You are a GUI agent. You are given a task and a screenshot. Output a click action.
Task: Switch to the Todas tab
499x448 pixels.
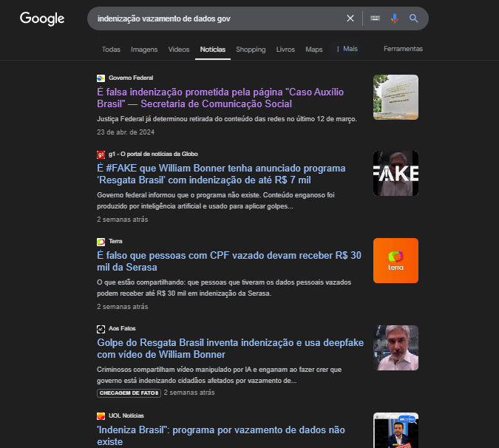pos(111,50)
